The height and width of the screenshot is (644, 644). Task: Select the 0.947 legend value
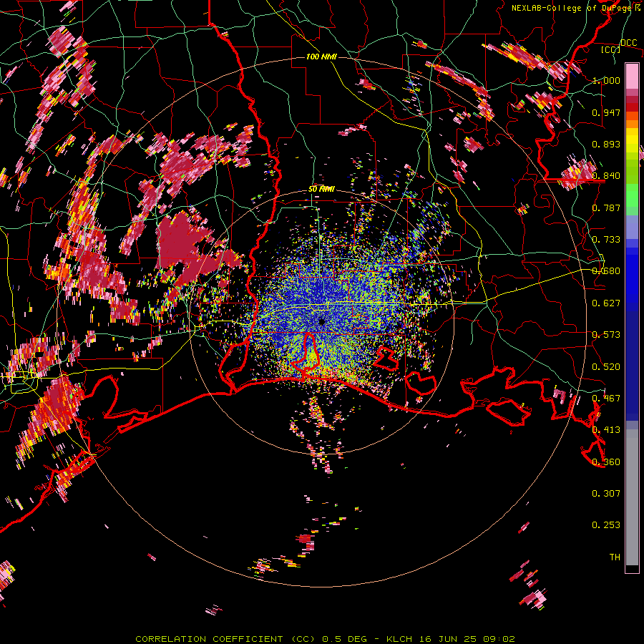606,112
